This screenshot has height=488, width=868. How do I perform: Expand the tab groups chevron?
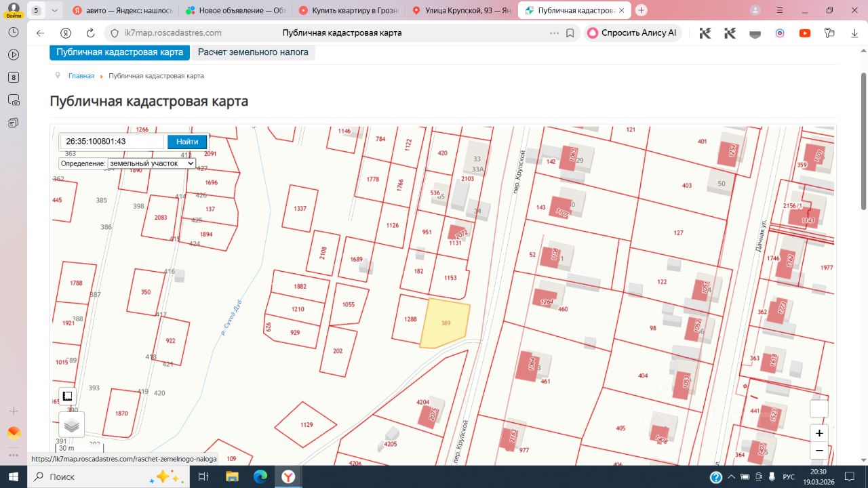pyautogui.click(x=55, y=10)
